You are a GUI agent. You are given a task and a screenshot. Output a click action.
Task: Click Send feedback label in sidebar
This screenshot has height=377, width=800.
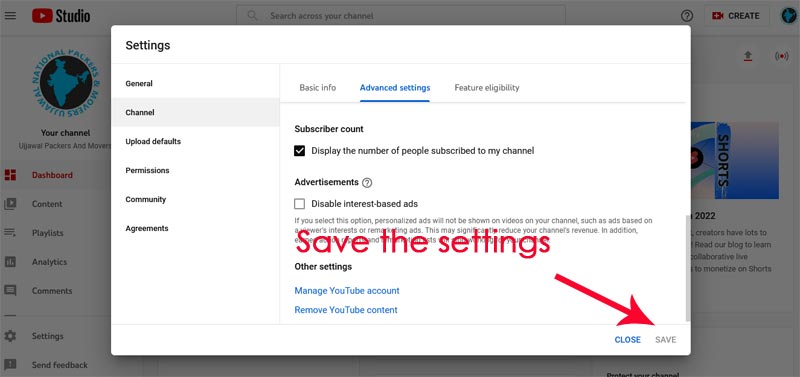60,365
